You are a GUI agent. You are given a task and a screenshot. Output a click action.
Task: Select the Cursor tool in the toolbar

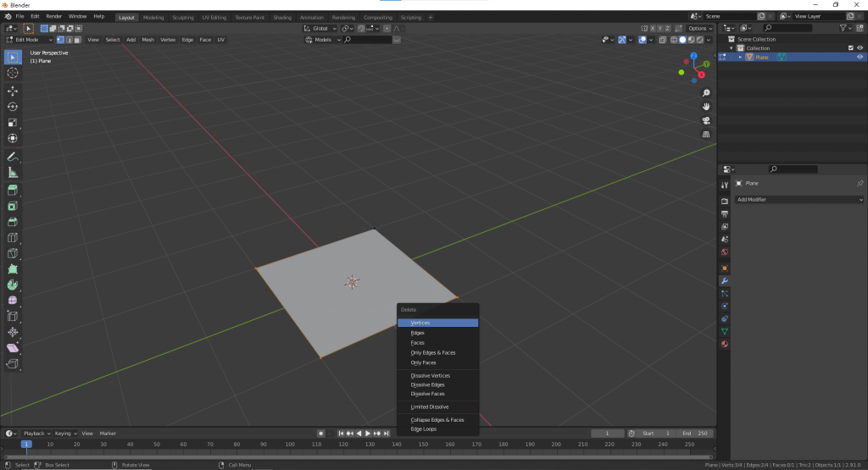point(13,73)
